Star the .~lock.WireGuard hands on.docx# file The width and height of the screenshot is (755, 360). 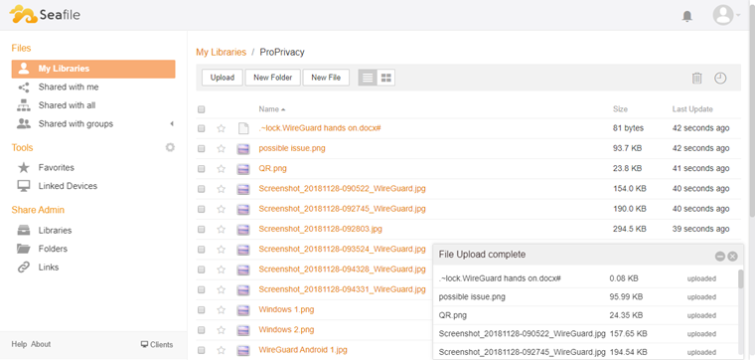[221, 129]
